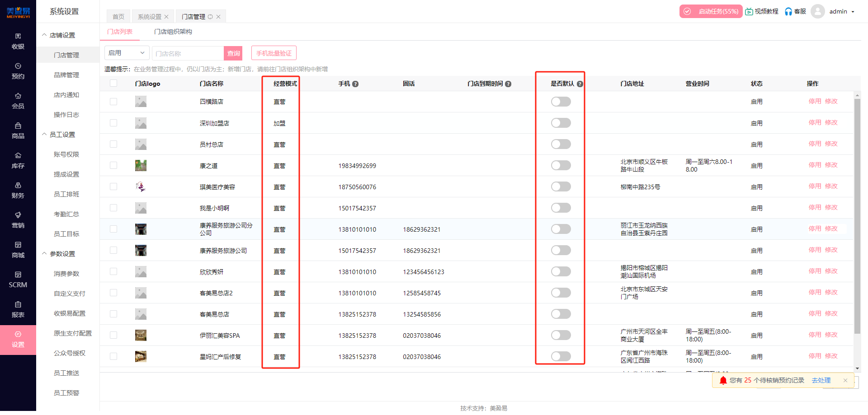This screenshot has height=415, width=868.
Task: Collapse the 店铺设置 menu group
Action: point(44,35)
